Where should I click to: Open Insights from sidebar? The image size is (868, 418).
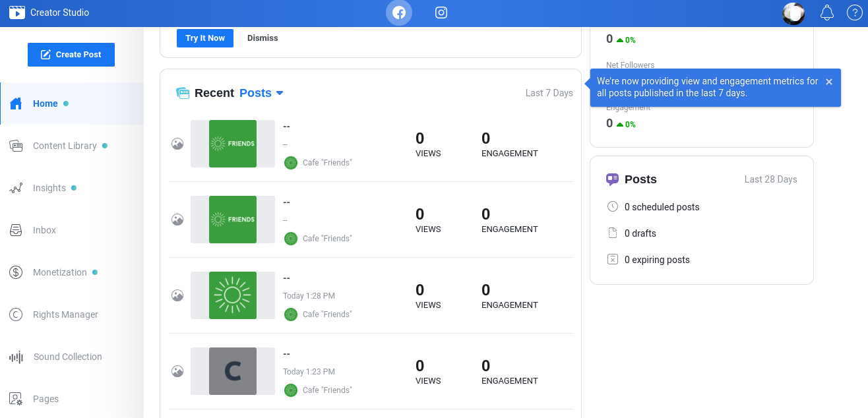pos(49,188)
